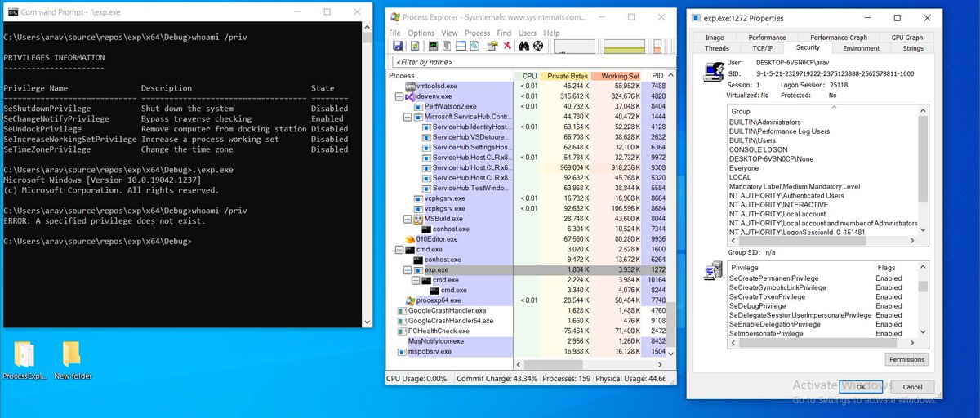Click the View DLLs/Handles toolbar icon
This screenshot has width=980, height=418.
(x=474, y=46)
